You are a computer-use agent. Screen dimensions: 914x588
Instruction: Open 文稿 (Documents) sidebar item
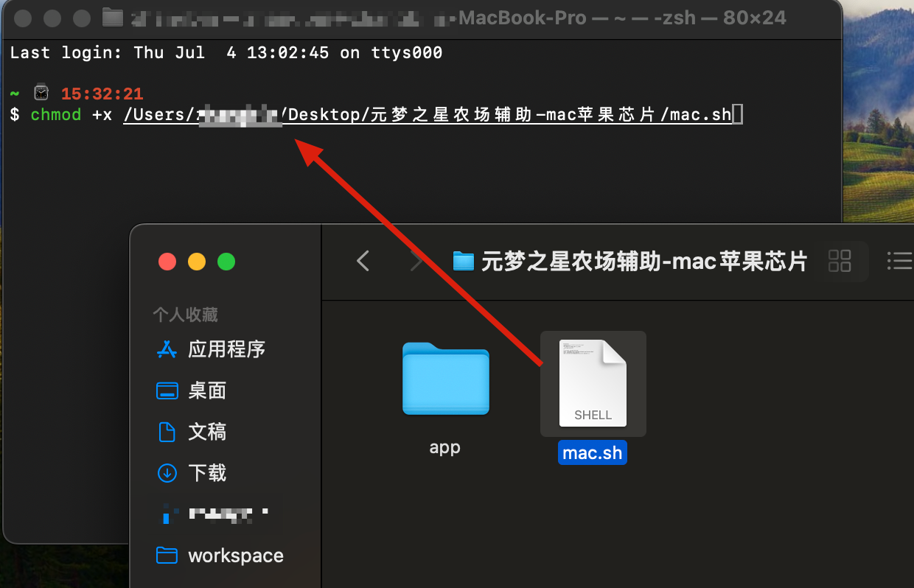click(206, 432)
